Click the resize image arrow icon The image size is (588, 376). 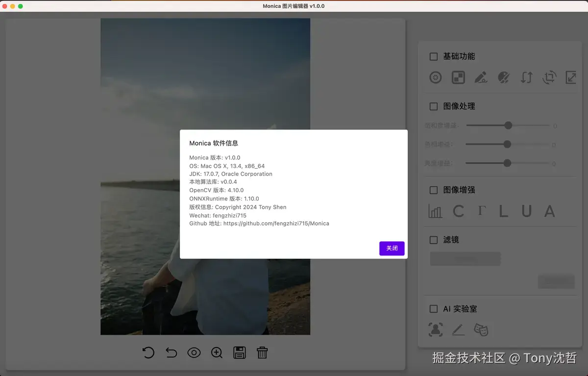[571, 77]
